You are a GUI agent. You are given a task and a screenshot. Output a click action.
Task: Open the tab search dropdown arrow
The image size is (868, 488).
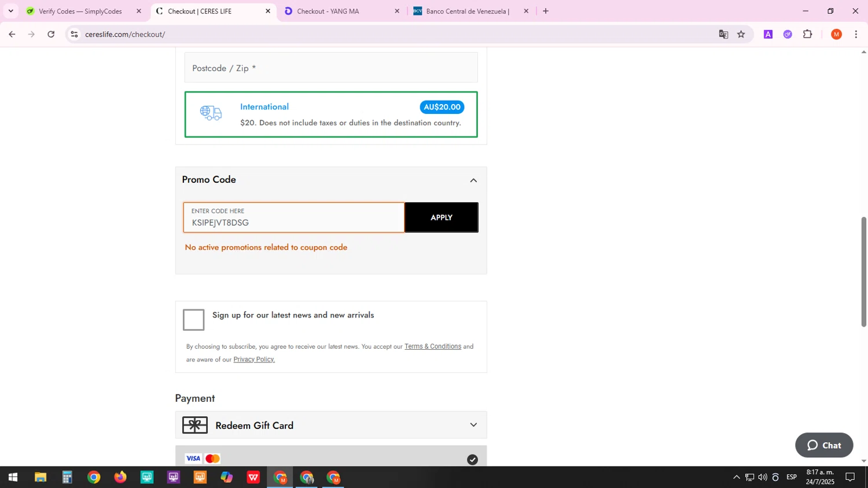pos(10,11)
